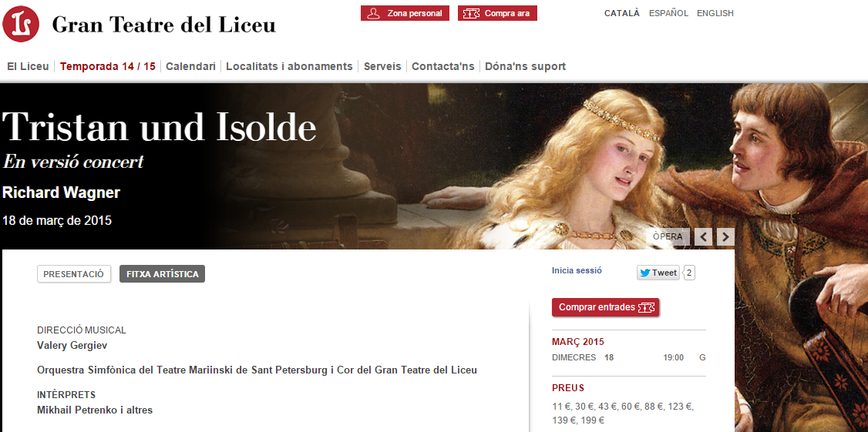Screen dimensions: 868x432
Task: Select the Fitxa artística tab
Action: pyautogui.click(x=162, y=274)
